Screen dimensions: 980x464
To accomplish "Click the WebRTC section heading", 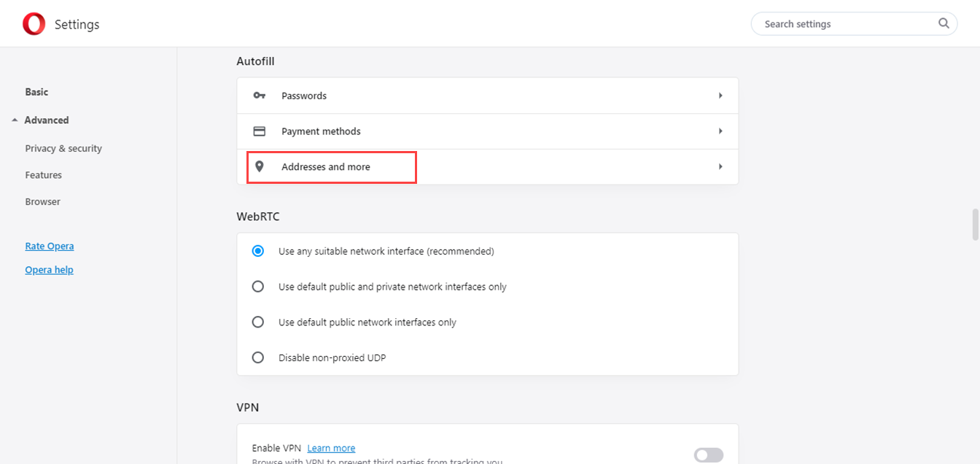I will click(x=258, y=217).
